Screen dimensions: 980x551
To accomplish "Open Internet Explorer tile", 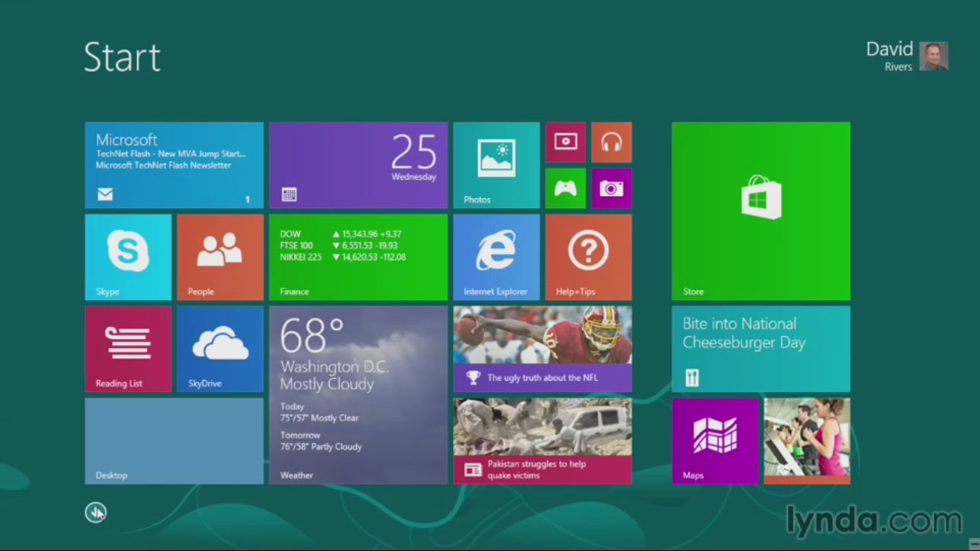I will 496,256.
